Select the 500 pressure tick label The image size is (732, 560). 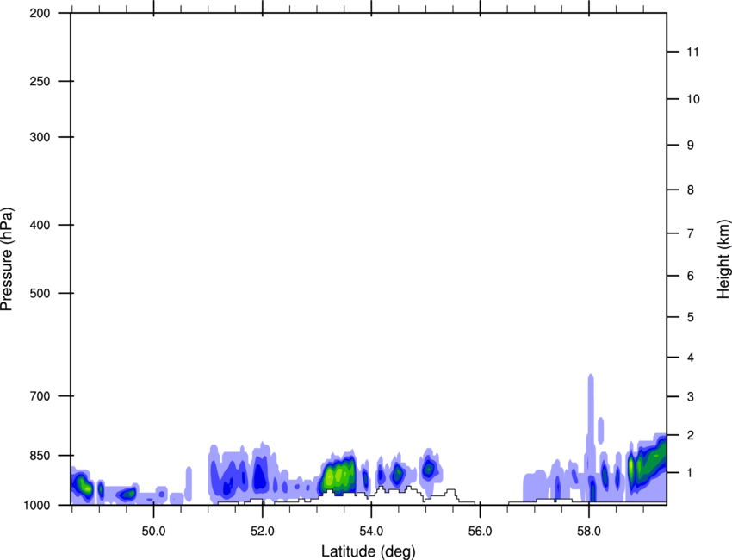[x=40, y=293]
